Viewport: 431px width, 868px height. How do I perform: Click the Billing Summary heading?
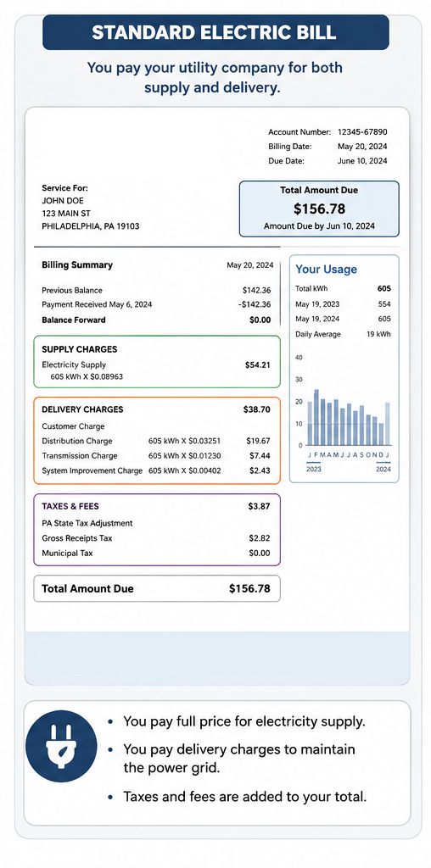77,264
